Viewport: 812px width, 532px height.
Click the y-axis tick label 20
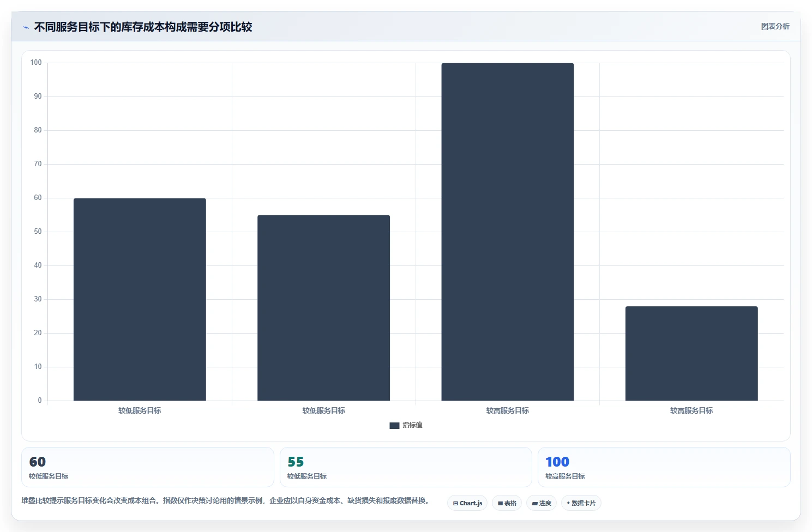point(38,333)
